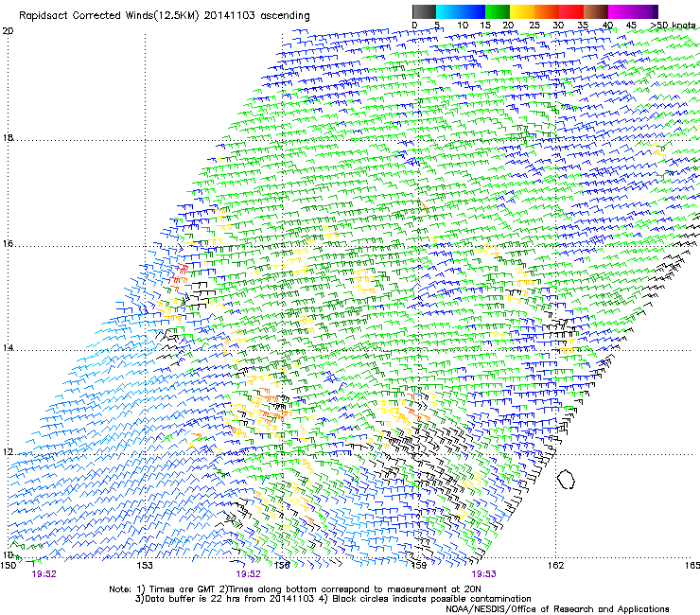Image resolution: width=700 pixels, height=615 pixels.
Task: Click '20141103 ascending' in the plot title
Action: click(256, 16)
